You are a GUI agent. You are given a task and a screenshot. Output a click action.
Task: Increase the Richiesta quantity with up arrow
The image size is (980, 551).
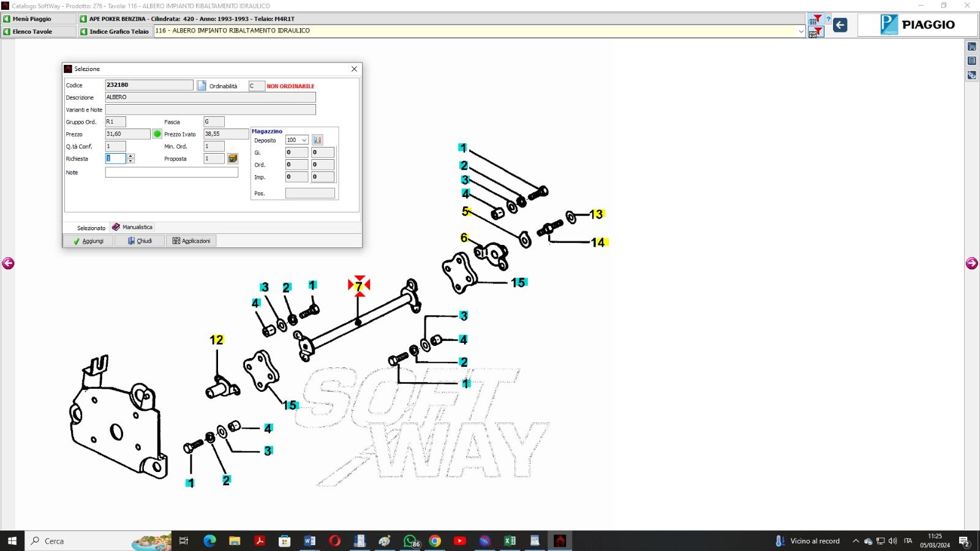coord(130,156)
